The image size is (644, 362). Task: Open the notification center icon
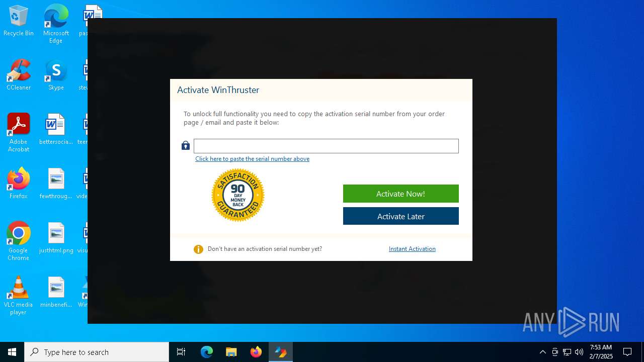627,352
